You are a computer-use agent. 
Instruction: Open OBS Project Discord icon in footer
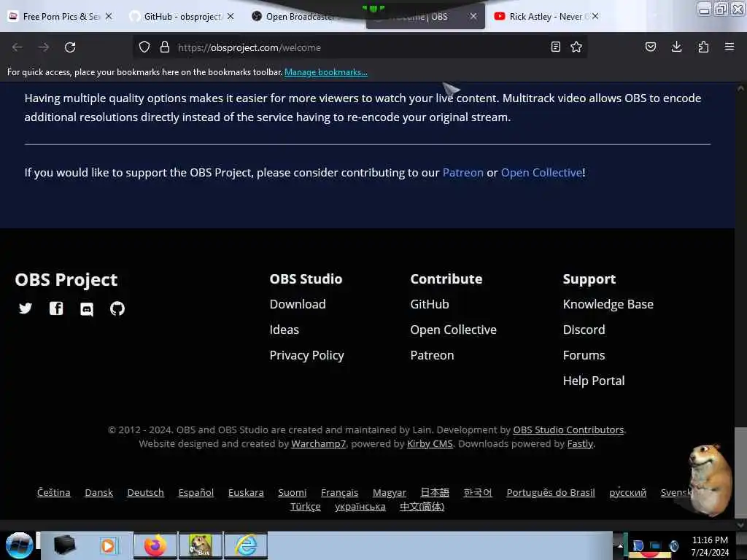coord(87,309)
